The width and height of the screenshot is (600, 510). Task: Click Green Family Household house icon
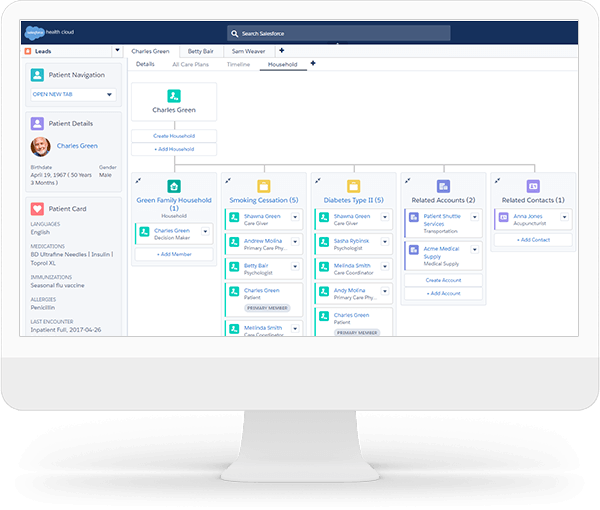click(174, 186)
